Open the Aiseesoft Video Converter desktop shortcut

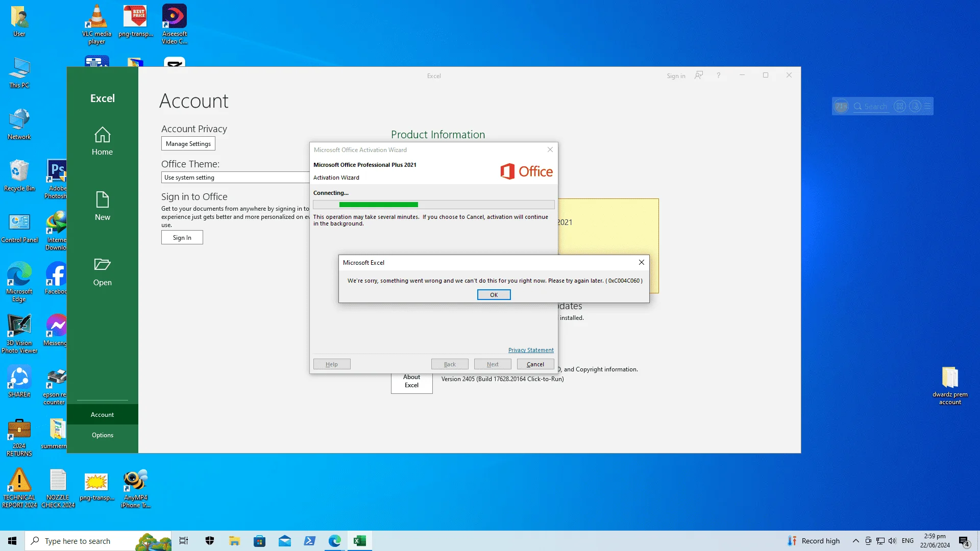point(175,24)
